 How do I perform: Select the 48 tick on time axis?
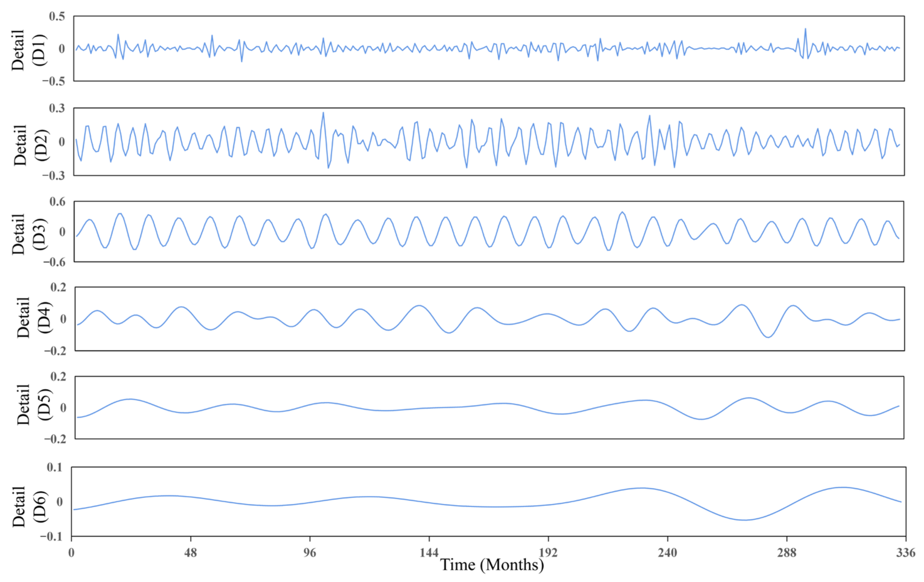[x=190, y=552]
